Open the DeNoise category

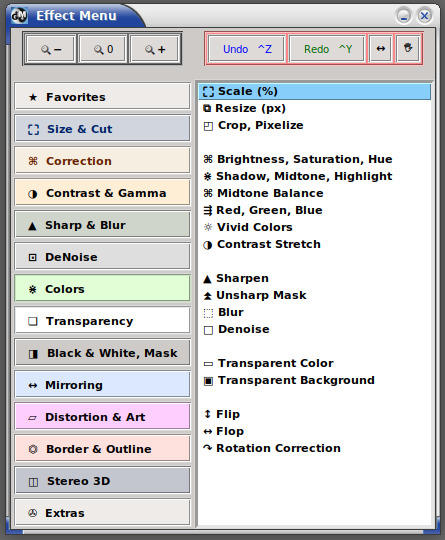[102, 257]
